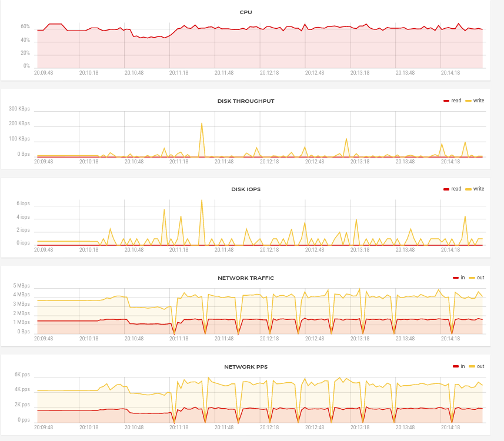Screen dimensions: 504x441
Task: Click the yellow out swatch in Network PPS legend
Action: [x=472, y=366]
